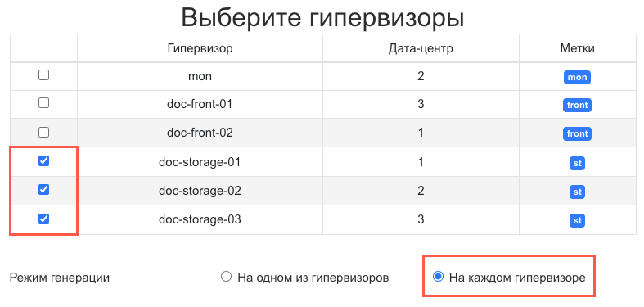This screenshot has width=644, height=307.
Task: Untick the doc-storage-03 checkbox
Action: [43, 219]
